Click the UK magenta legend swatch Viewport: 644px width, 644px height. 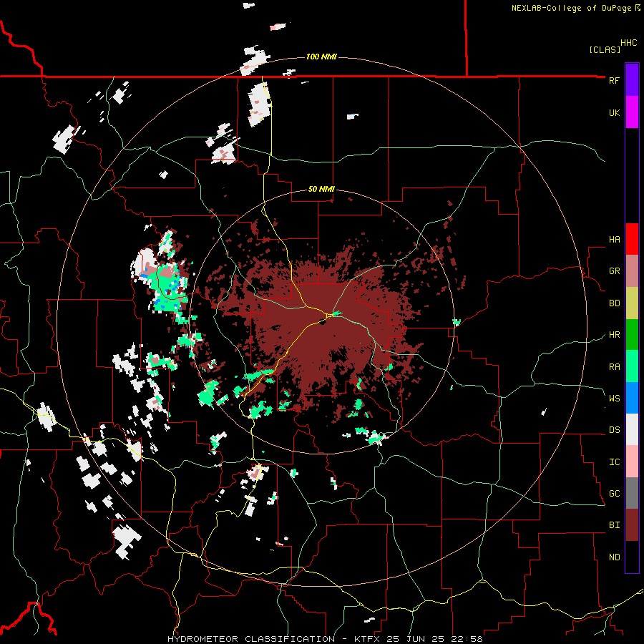tap(632, 112)
